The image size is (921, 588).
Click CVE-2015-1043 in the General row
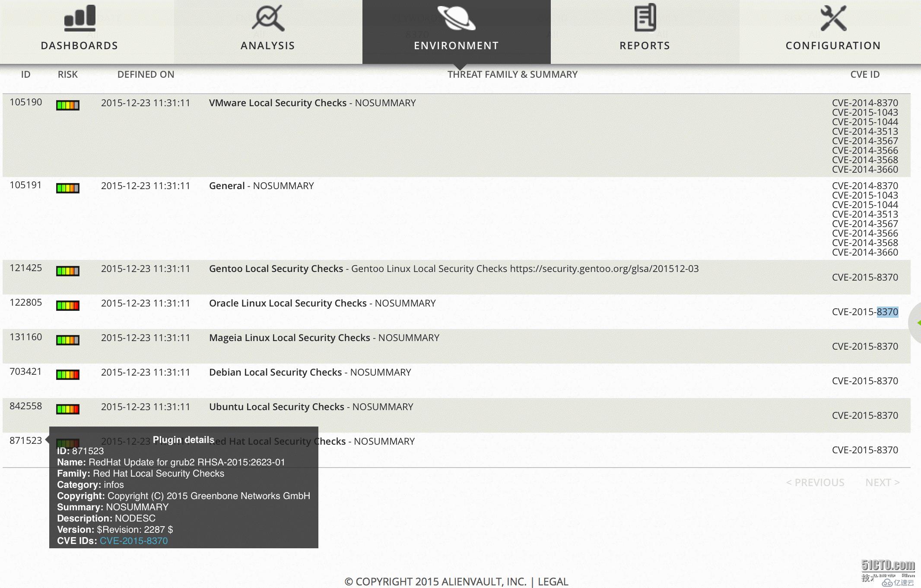[x=865, y=195]
